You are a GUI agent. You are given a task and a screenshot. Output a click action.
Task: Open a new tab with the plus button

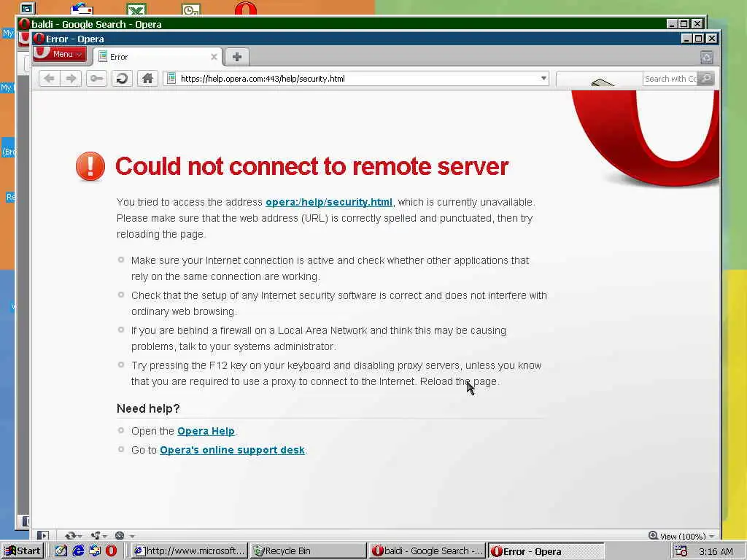coord(237,57)
